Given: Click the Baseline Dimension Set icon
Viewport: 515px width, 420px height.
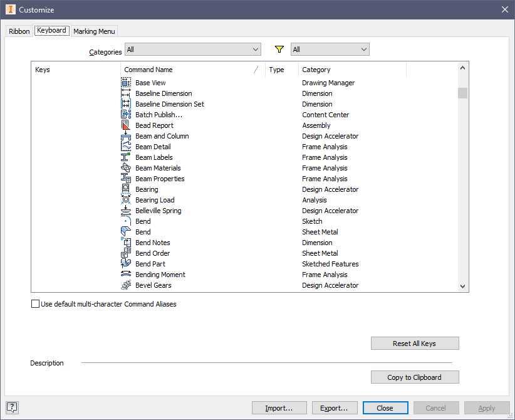Looking at the screenshot, I should [126, 104].
